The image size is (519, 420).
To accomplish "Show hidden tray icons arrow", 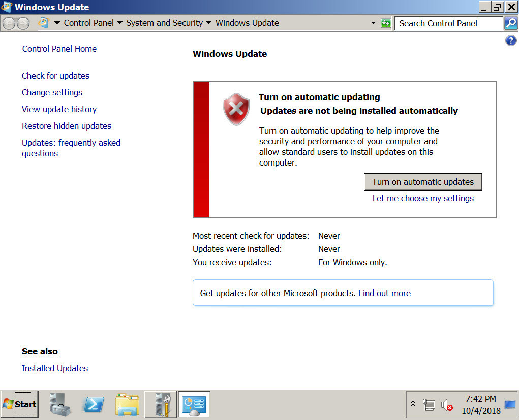I will pyautogui.click(x=413, y=404).
